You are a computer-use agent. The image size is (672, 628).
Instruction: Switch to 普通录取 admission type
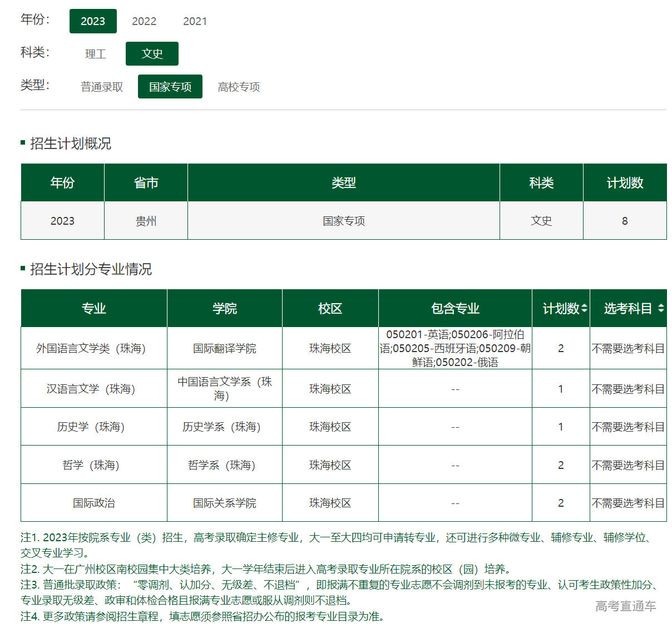[x=102, y=87]
